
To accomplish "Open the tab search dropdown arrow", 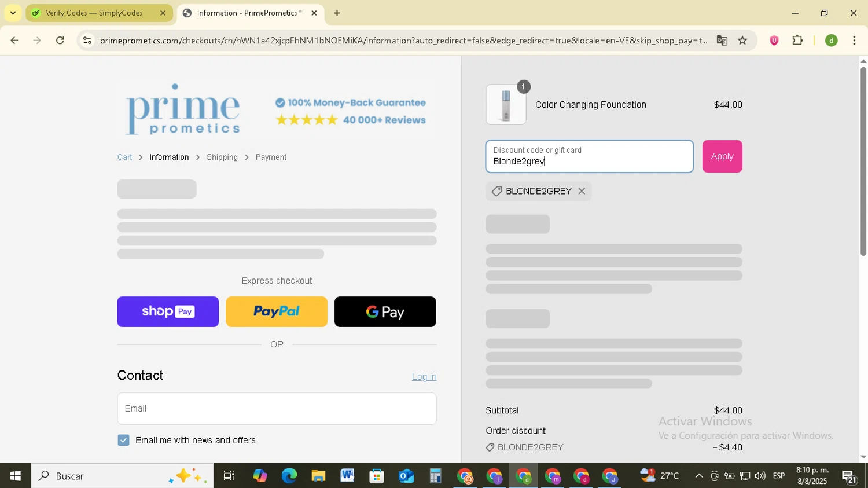I will (13, 13).
